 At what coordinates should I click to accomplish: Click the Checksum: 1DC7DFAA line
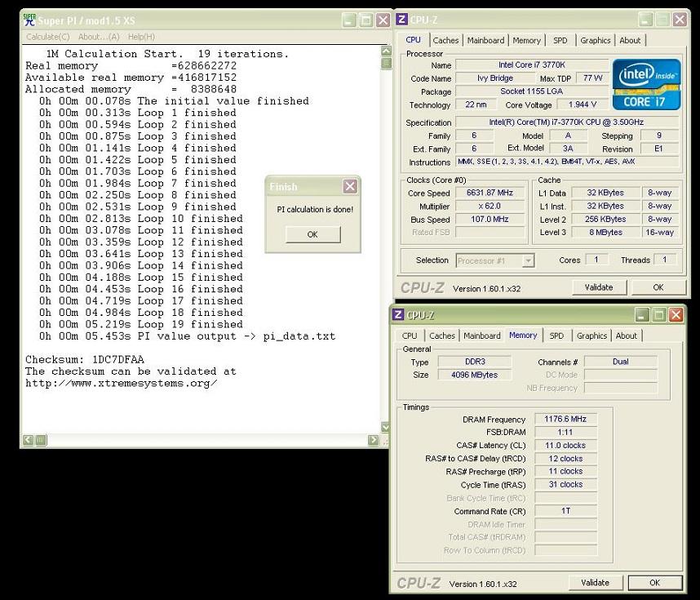coord(85,360)
